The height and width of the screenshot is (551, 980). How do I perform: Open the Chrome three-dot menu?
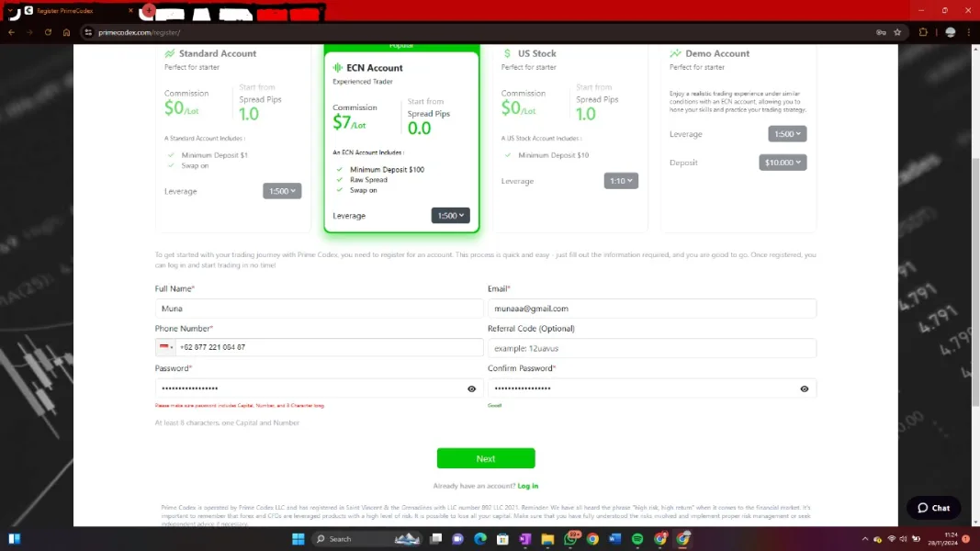(x=969, y=32)
